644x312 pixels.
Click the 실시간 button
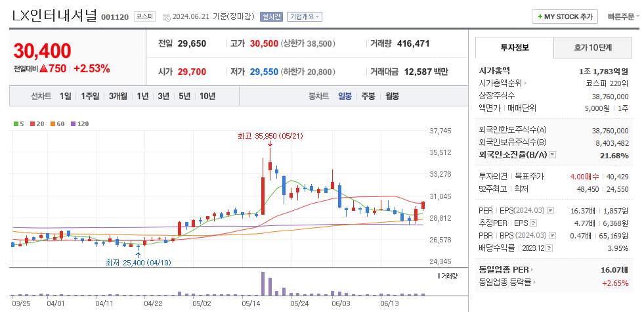tap(271, 17)
